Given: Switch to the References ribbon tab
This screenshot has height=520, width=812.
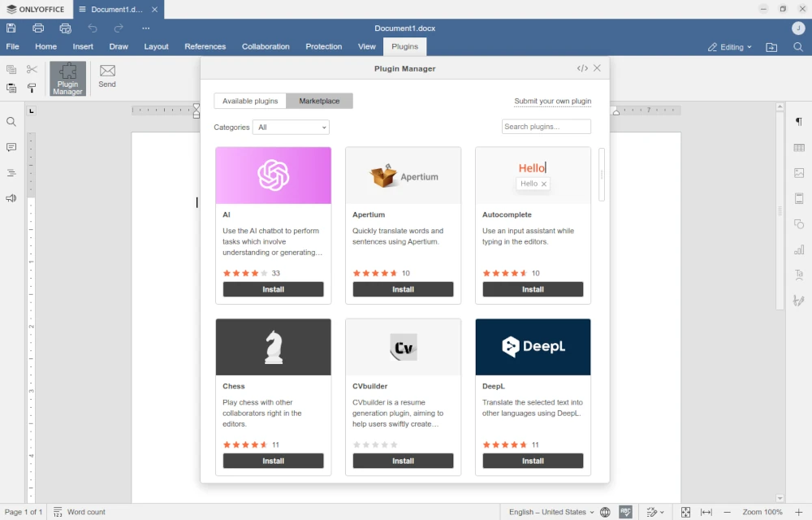Looking at the screenshot, I should click(205, 46).
